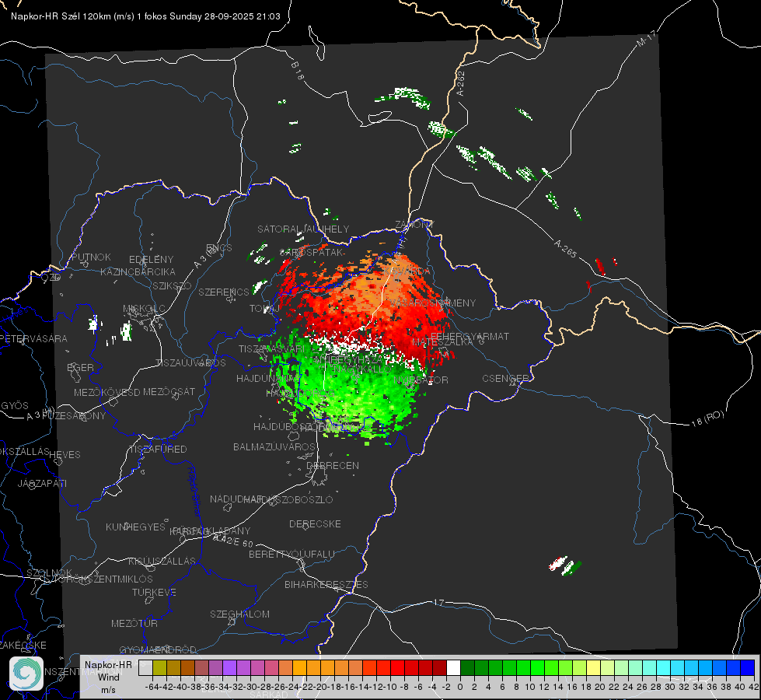Click the ENCS label
761x700 pixels.
(219, 248)
